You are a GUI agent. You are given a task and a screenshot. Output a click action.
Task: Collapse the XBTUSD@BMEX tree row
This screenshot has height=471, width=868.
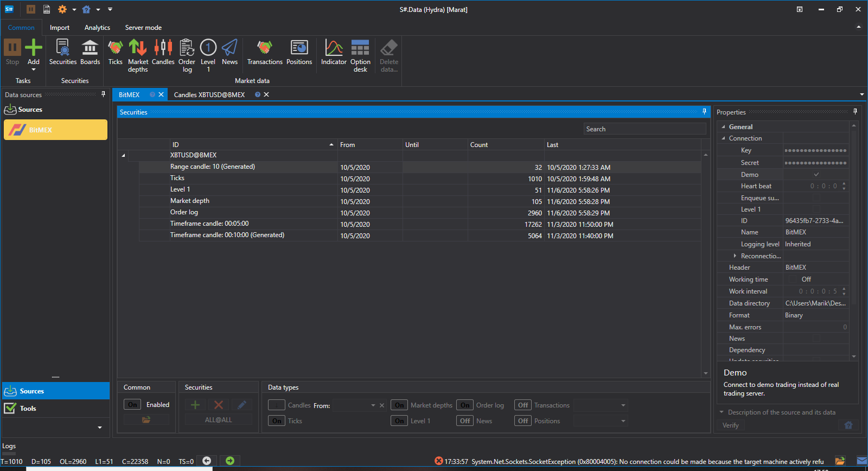(x=124, y=155)
